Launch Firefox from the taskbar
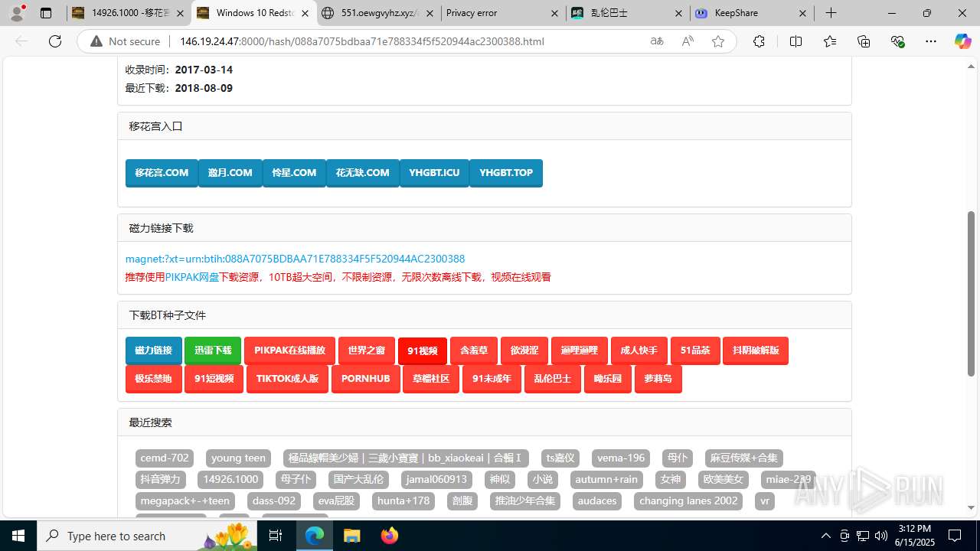Screen dimensions: 980x551 (389, 536)
